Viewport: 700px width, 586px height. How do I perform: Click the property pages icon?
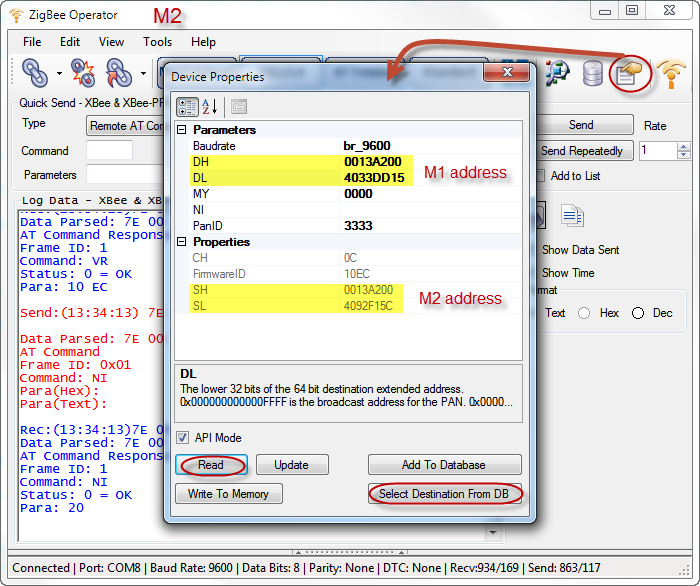coord(239,107)
